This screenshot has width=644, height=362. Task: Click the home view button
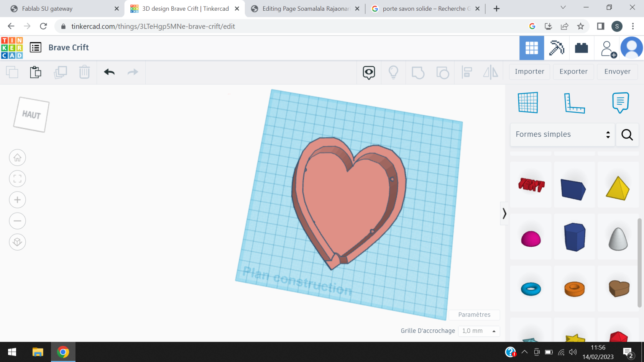coord(17,157)
